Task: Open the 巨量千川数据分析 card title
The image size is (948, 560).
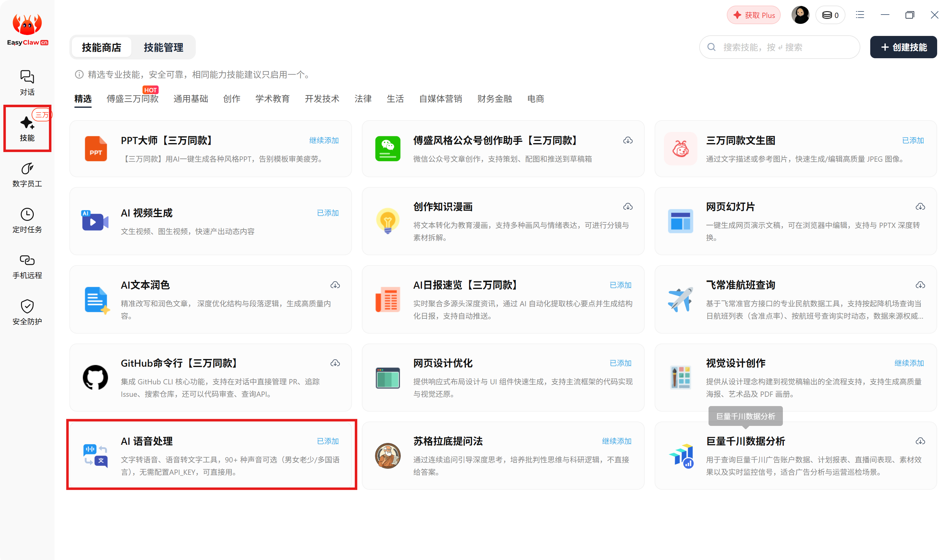Action: pyautogui.click(x=745, y=441)
